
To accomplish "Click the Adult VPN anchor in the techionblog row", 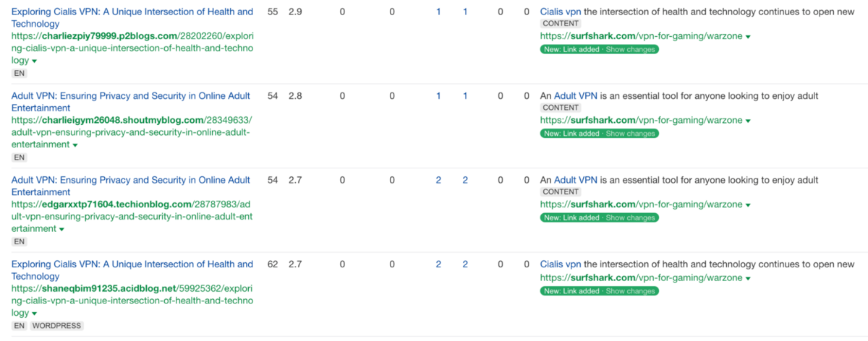I will pos(575,180).
